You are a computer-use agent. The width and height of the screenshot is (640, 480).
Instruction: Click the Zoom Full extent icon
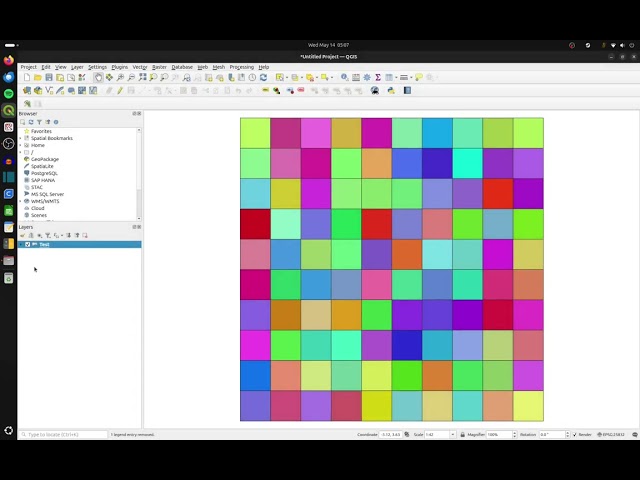click(x=142, y=77)
